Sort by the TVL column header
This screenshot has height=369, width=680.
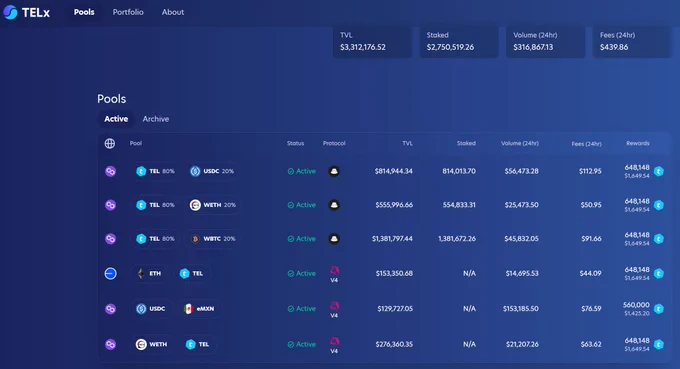[407, 143]
